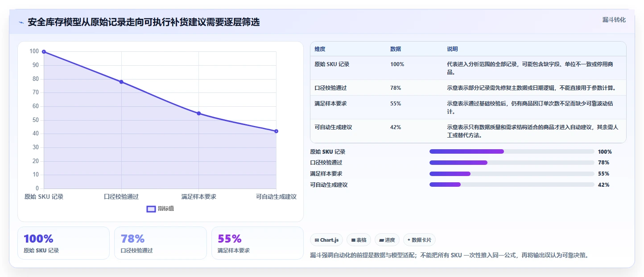Select the chart data point at 满足样本要求
This screenshot has height=277, width=644.
coord(199,113)
